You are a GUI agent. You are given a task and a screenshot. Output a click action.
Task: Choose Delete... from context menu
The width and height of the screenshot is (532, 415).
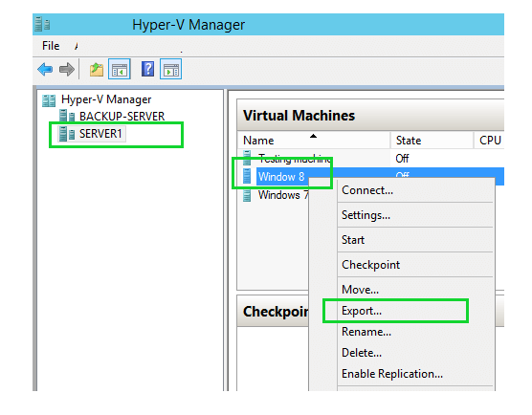362,353
